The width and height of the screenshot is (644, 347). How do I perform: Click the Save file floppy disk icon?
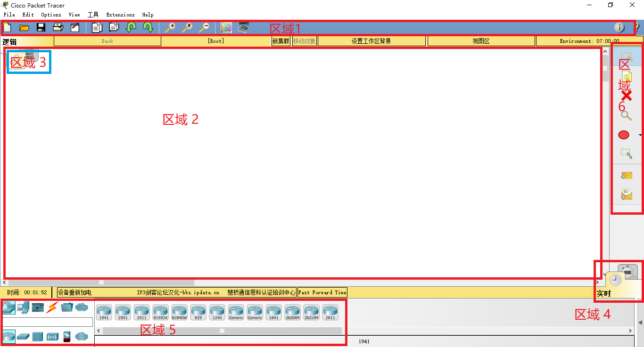[x=41, y=27]
